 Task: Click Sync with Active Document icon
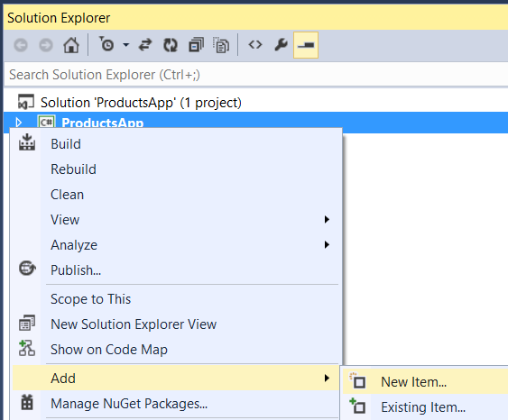pos(145,45)
